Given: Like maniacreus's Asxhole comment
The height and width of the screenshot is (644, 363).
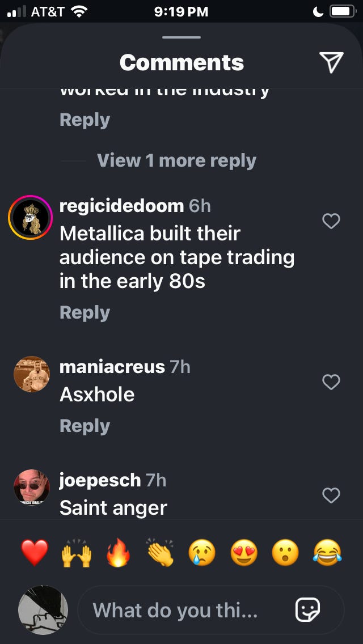Looking at the screenshot, I should pyautogui.click(x=331, y=382).
